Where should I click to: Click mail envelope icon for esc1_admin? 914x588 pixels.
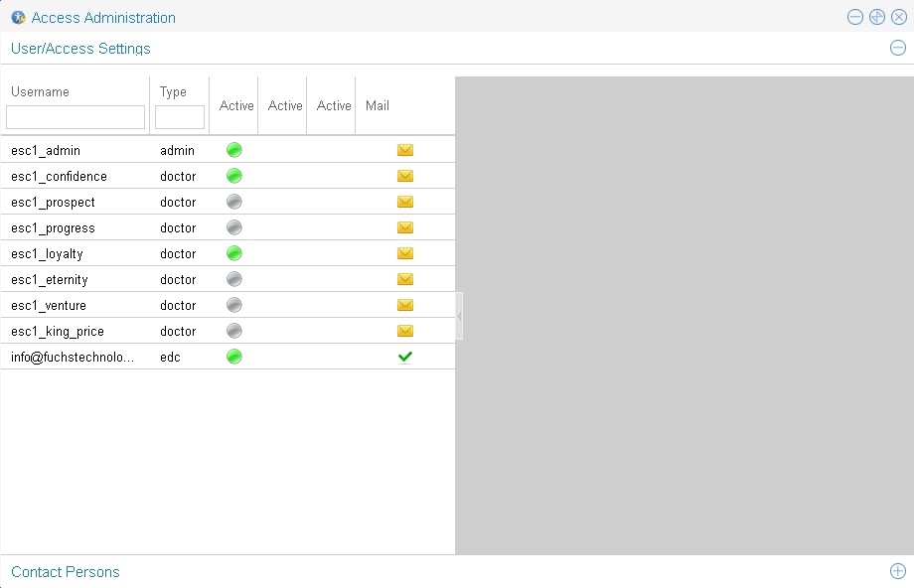(405, 151)
